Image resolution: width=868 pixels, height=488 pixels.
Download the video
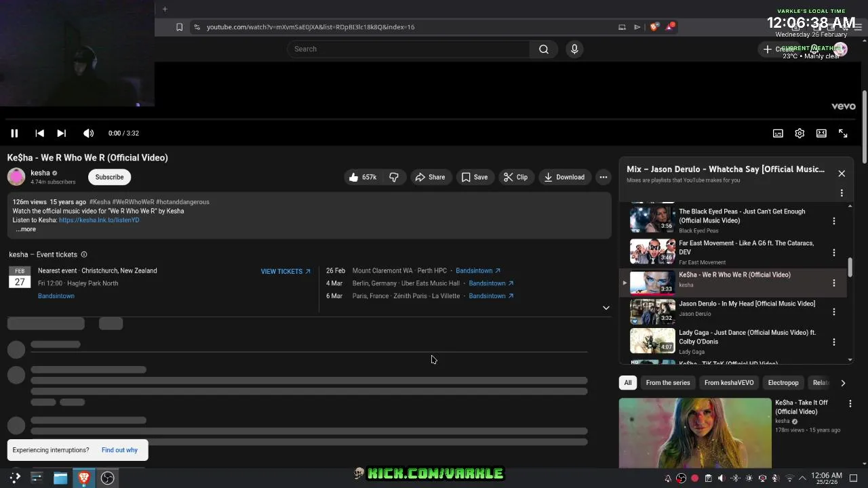564,177
